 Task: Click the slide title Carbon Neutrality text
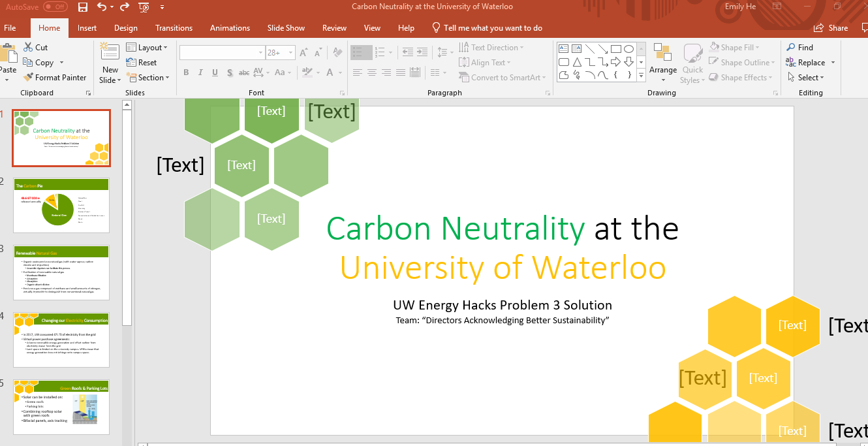455,229
